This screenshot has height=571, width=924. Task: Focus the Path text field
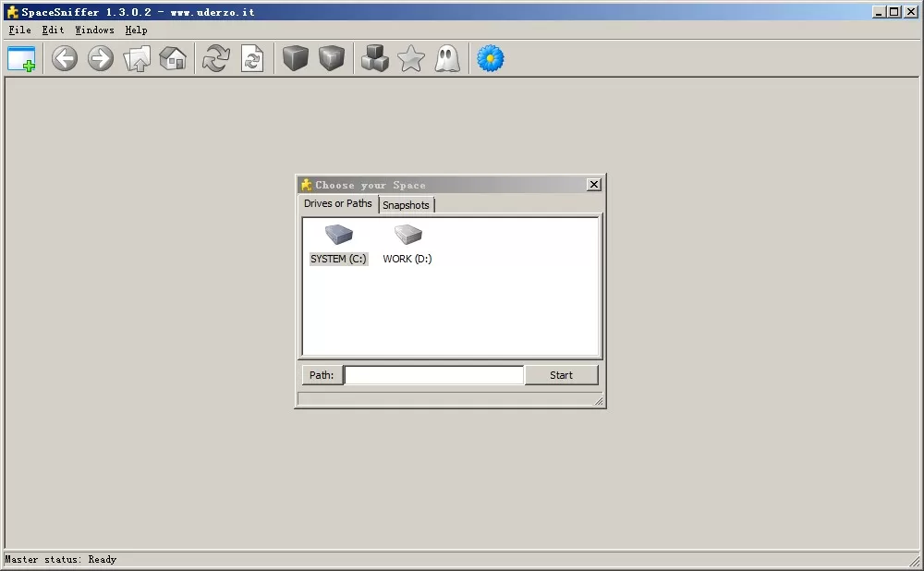[434, 375]
